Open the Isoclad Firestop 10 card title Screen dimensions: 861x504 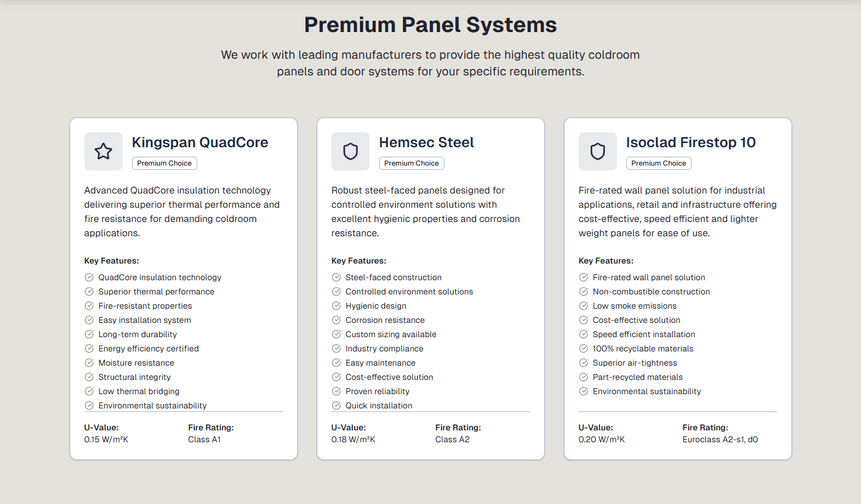(690, 142)
